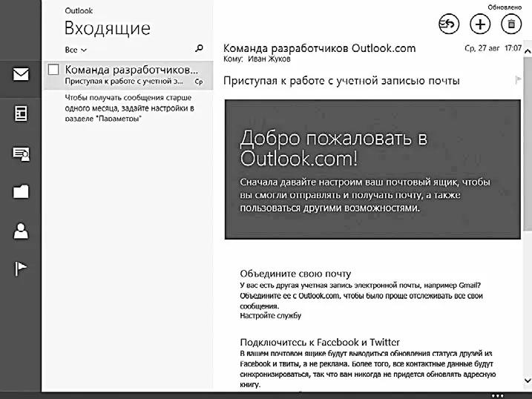Select Команда разработчиков message in list
This screenshot has width=532, height=399.
[126, 75]
